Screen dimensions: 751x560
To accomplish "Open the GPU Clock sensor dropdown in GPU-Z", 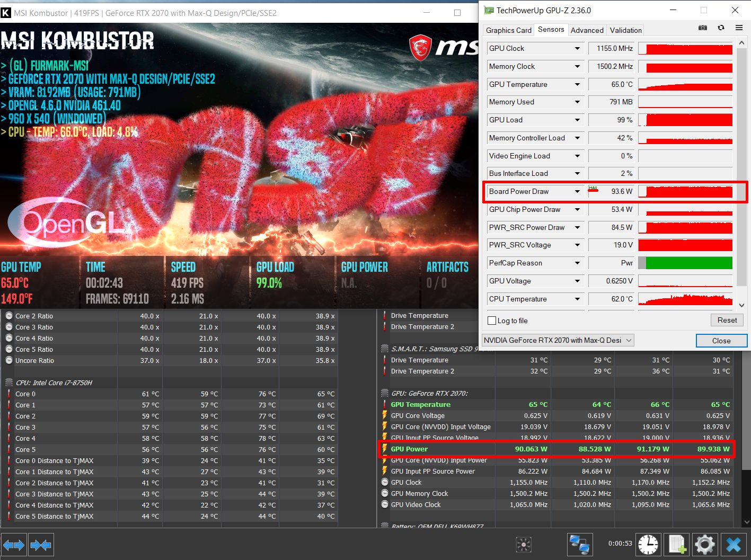I will (577, 48).
